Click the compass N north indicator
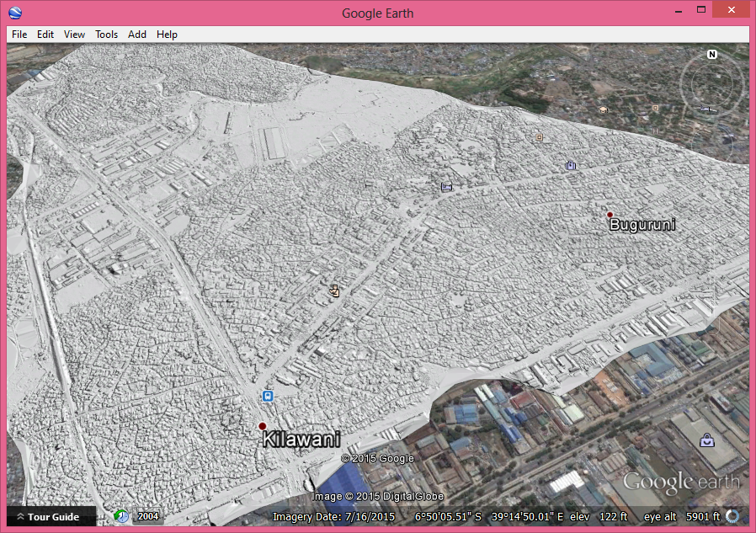 tap(712, 55)
